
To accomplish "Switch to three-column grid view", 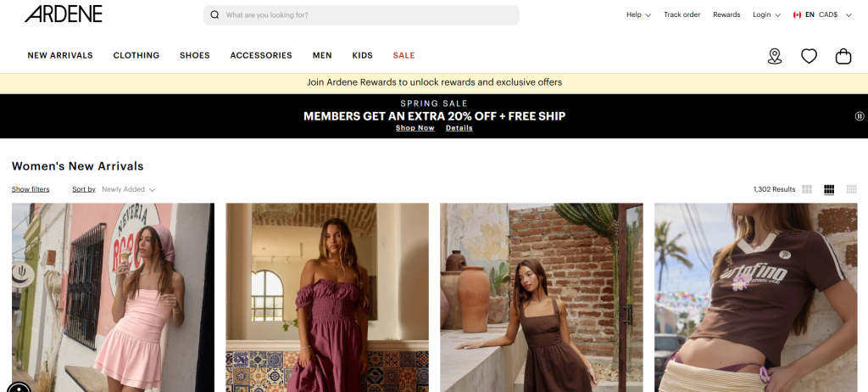I will coord(829,189).
